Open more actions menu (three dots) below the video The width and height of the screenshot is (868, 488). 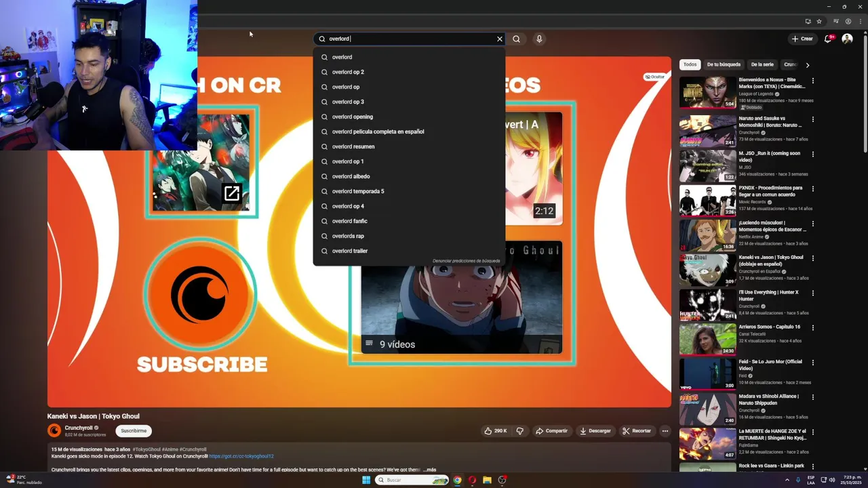coord(665,431)
